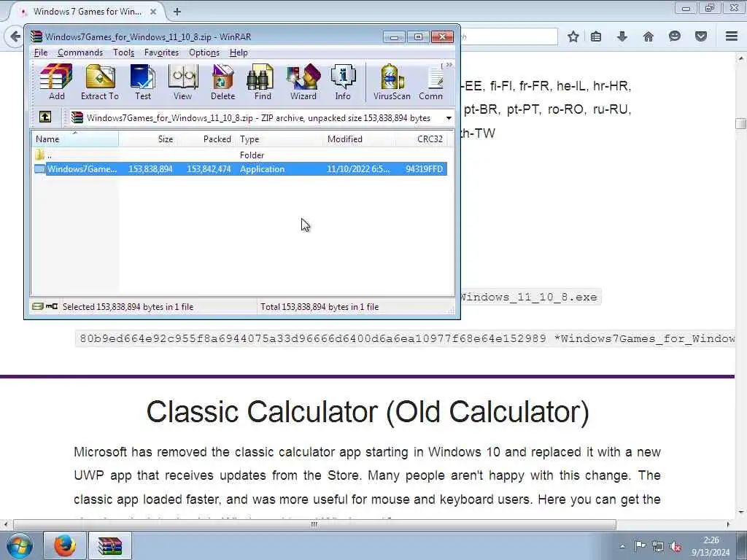Open the Help menu
This screenshot has width=747, height=560.
(239, 52)
